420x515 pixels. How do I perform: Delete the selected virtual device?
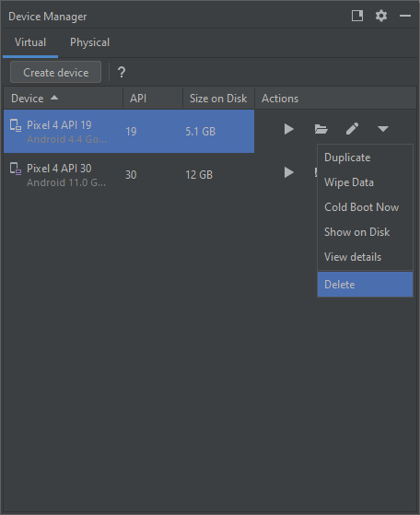tap(365, 285)
